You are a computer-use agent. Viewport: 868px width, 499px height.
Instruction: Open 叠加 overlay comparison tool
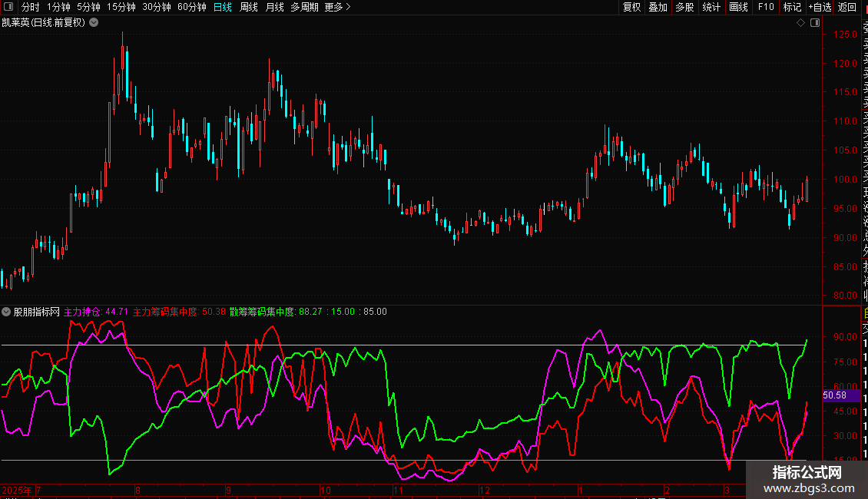coord(658,7)
